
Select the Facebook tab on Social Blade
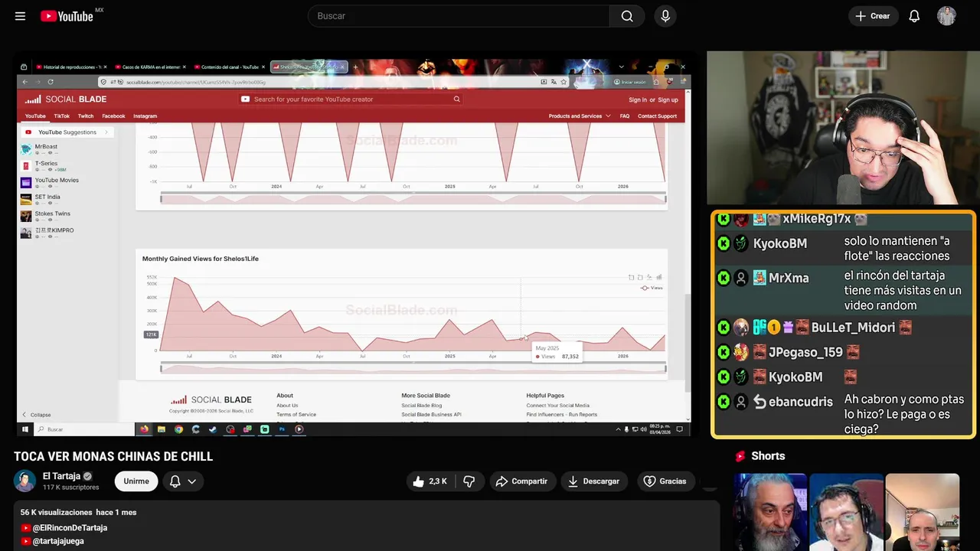tap(113, 116)
